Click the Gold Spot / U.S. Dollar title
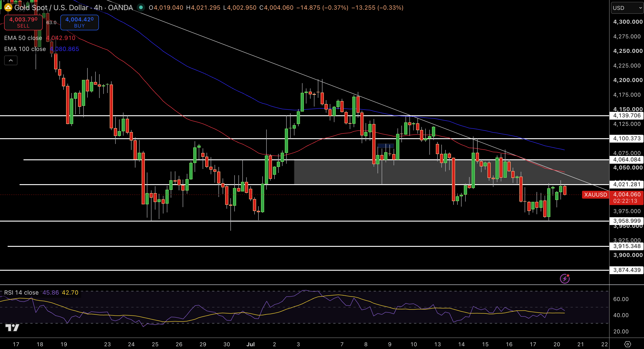This screenshot has width=644, height=349. click(51, 8)
